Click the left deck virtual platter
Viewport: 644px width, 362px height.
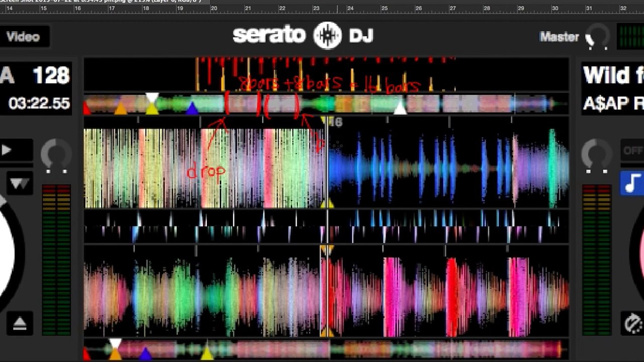(x=10, y=254)
